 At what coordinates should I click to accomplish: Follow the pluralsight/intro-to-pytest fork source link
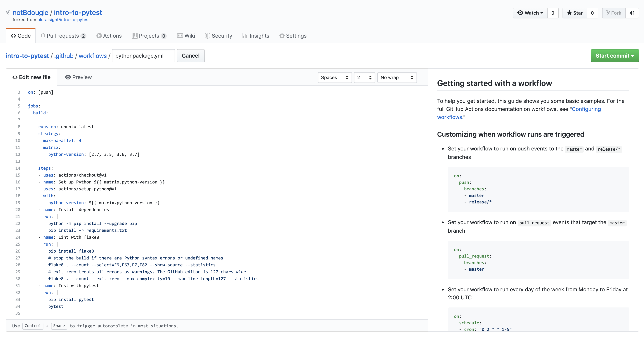pyautogui.click(x=64, y=20)
